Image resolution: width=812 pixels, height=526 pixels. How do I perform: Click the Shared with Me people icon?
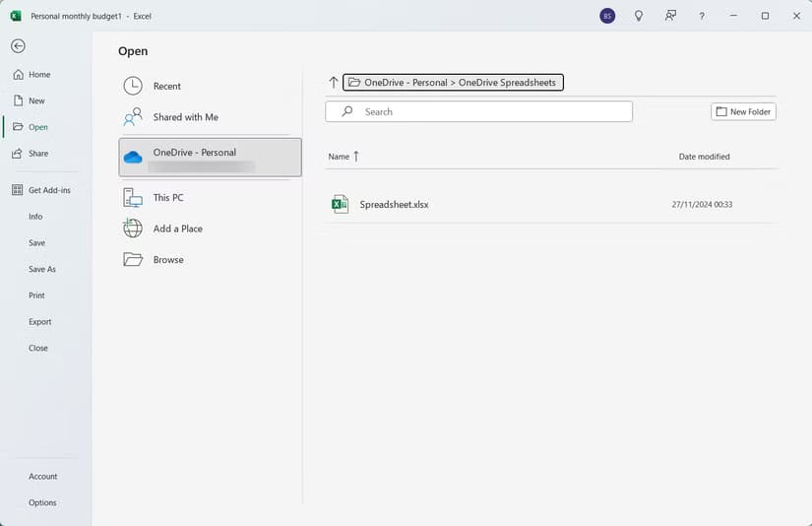coord(133,117)
